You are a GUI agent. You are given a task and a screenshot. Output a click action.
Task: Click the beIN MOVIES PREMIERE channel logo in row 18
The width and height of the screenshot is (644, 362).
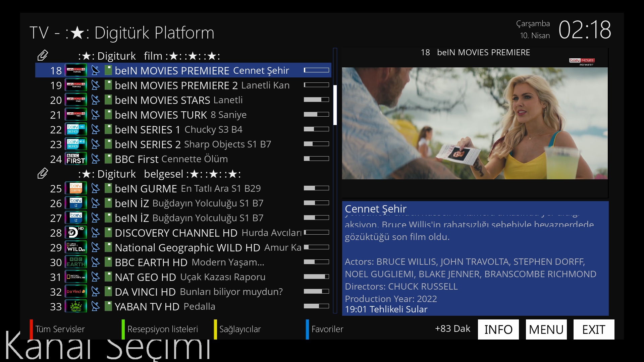(76, 70)
